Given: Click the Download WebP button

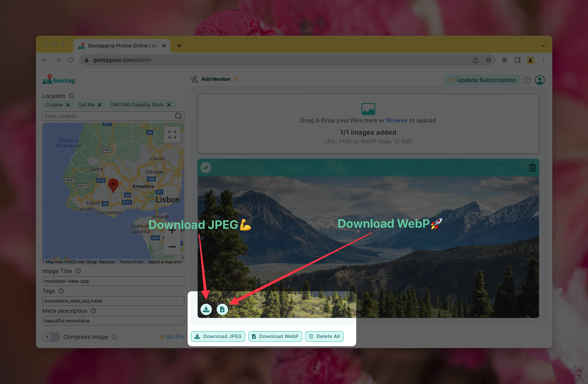Looking at the screenshot, I should pyautogui.click(x=275, y=336).
